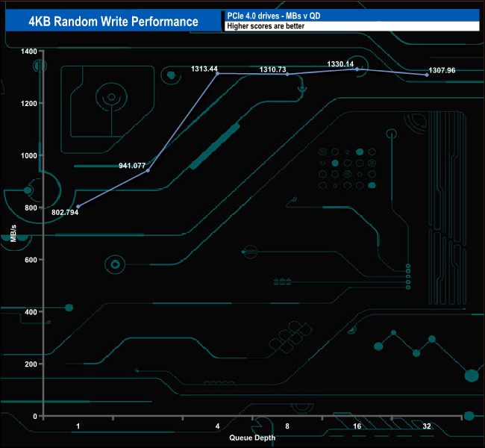Click the 600 tick label on y-axis
The height and width of the screenshot is (448, 485).
(31, 259)
